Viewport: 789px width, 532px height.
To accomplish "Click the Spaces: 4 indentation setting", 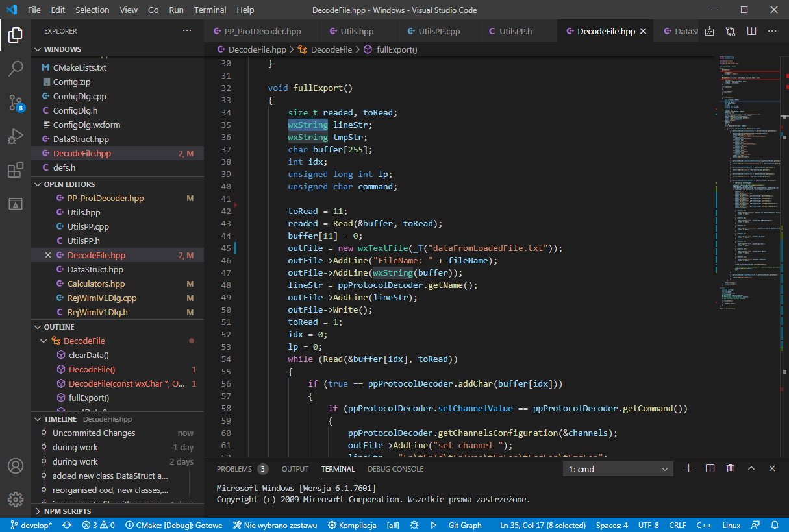I will coord(612,526).
